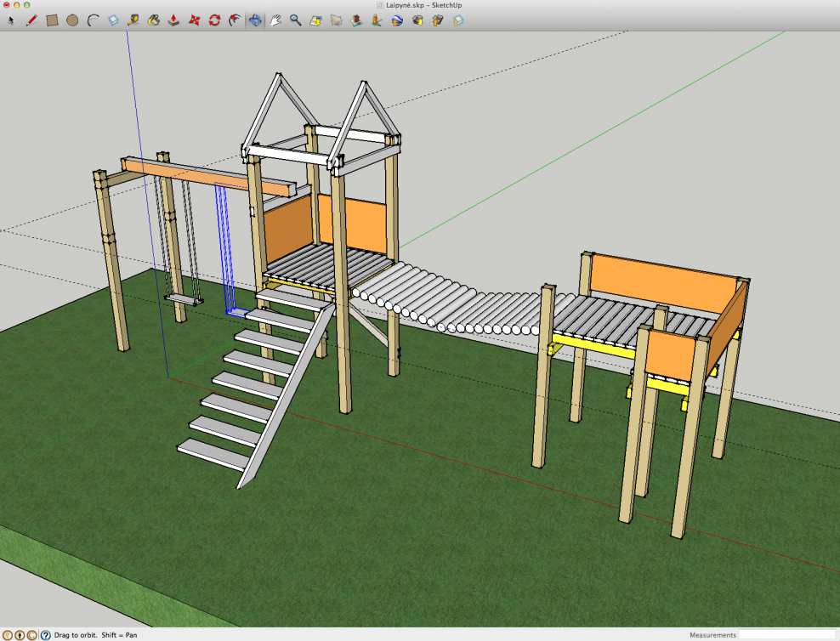The width and height of the screenshot is (840, 641).
Task: Click into the Measurements input box
Action: [786, 634]
